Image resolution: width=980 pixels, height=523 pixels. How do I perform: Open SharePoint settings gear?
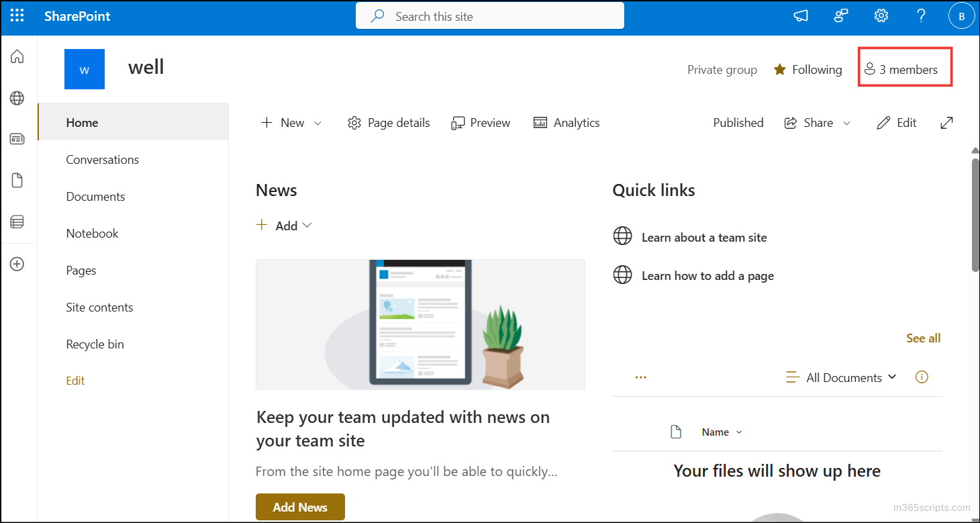(881, 15)
